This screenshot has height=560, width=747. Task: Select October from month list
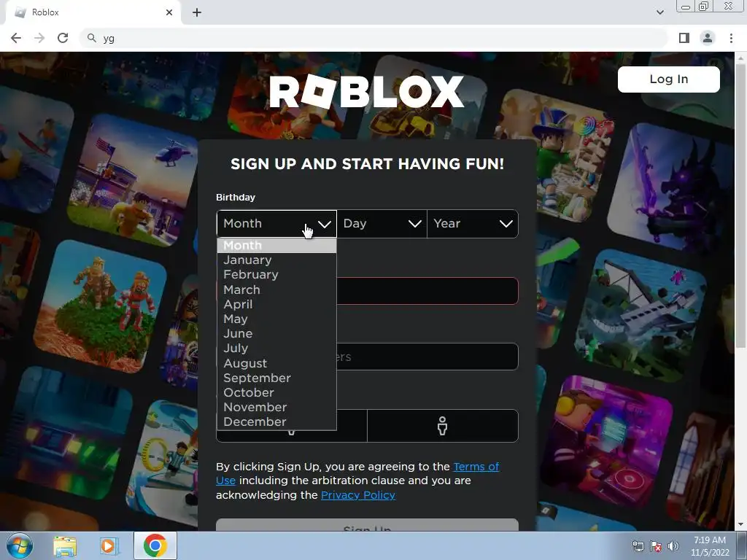(x=276, y=393)
